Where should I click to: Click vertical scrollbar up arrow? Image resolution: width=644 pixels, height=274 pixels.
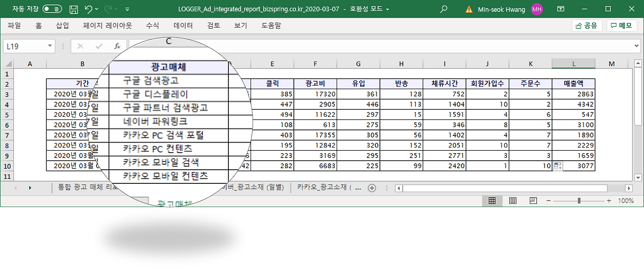tap(638, 63)
